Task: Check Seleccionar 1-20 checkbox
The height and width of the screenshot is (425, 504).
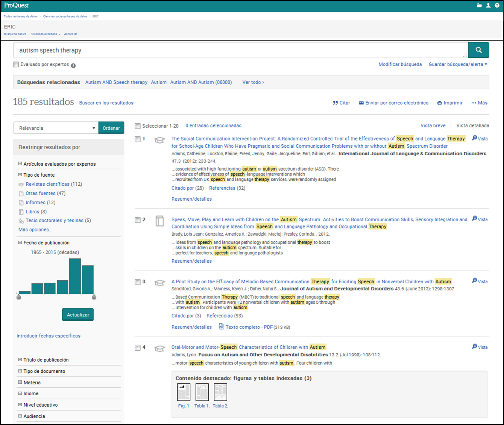Action: (138, 126)
